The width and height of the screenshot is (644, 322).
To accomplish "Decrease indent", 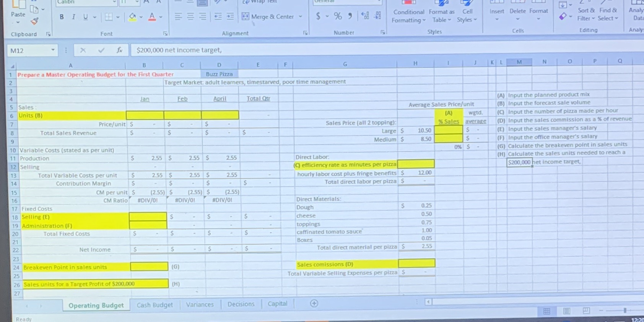I will point(218,16).
